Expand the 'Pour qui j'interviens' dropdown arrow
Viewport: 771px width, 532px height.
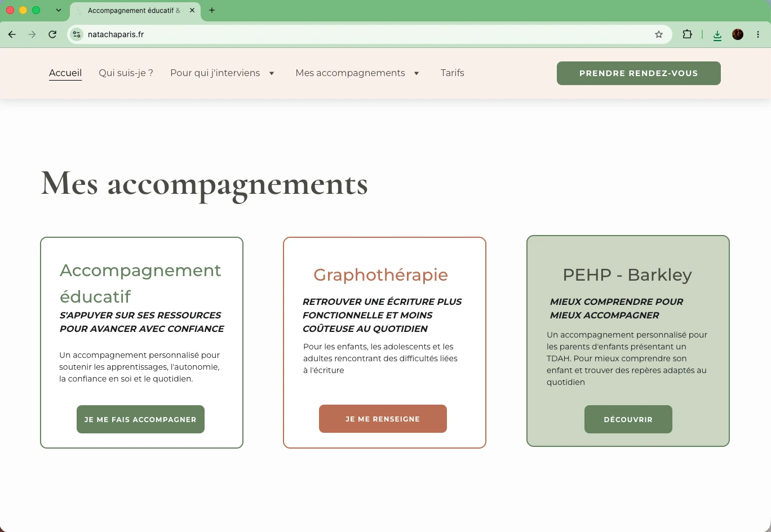pyautogui.click(x=272, y=73)
